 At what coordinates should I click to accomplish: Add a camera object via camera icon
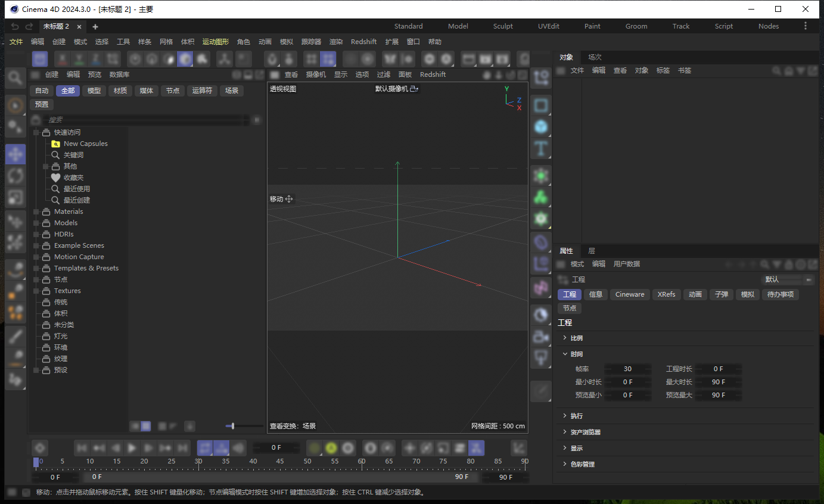coord(541,337)
